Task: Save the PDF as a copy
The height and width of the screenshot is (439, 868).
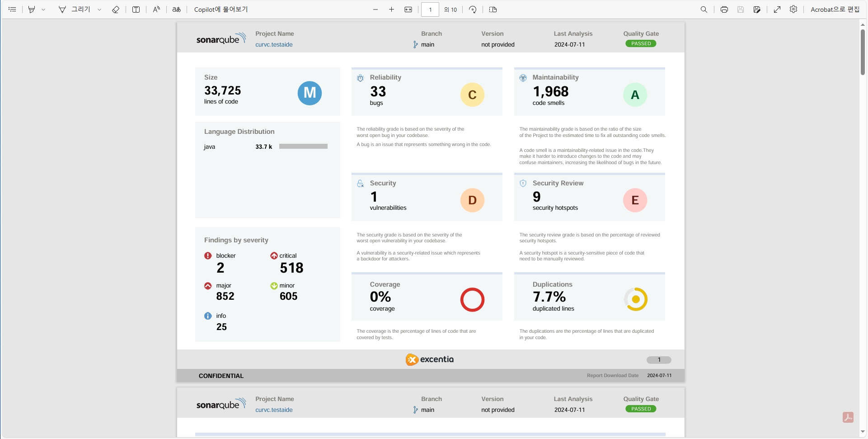Action: (x=757, y=9)
